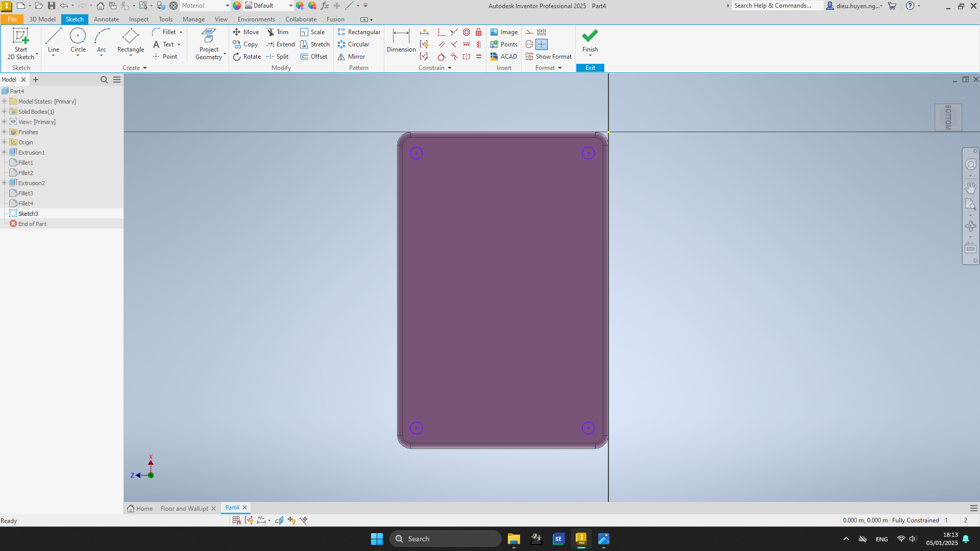Click the Search Help & Commands field
Screen dimensions: 980x551
click(777, 6)
